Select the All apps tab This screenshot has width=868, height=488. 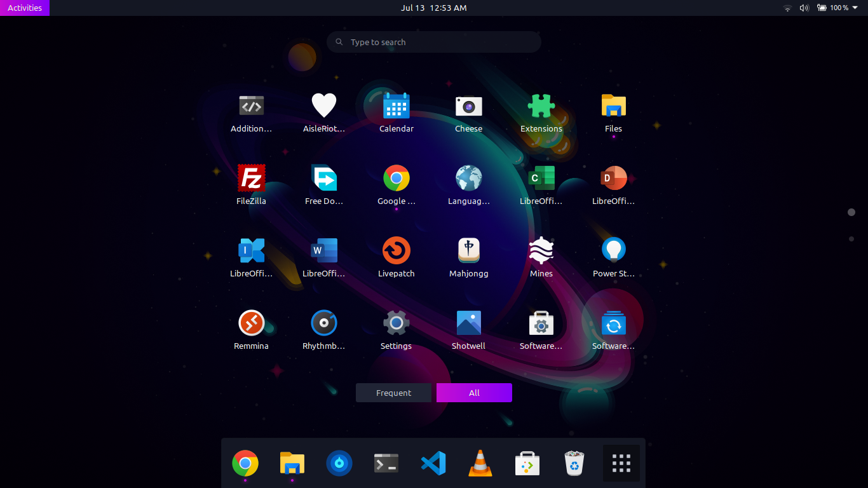[474, 393]
